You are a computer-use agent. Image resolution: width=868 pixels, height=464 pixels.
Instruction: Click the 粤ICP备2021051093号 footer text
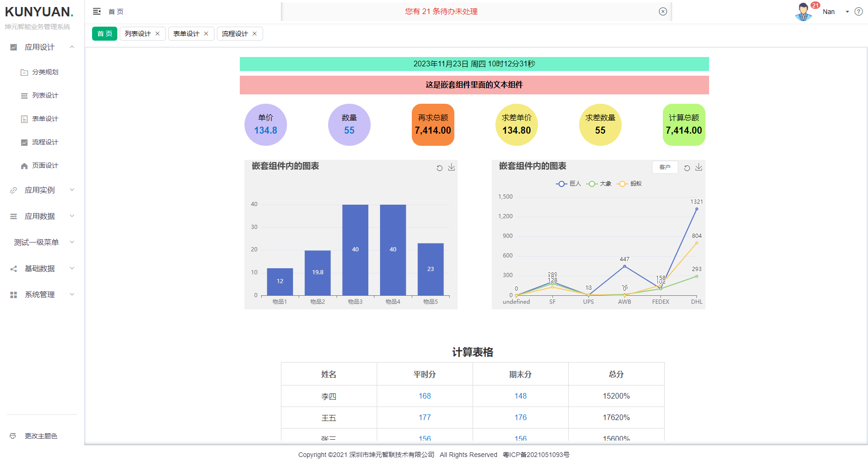click(536, 455)
